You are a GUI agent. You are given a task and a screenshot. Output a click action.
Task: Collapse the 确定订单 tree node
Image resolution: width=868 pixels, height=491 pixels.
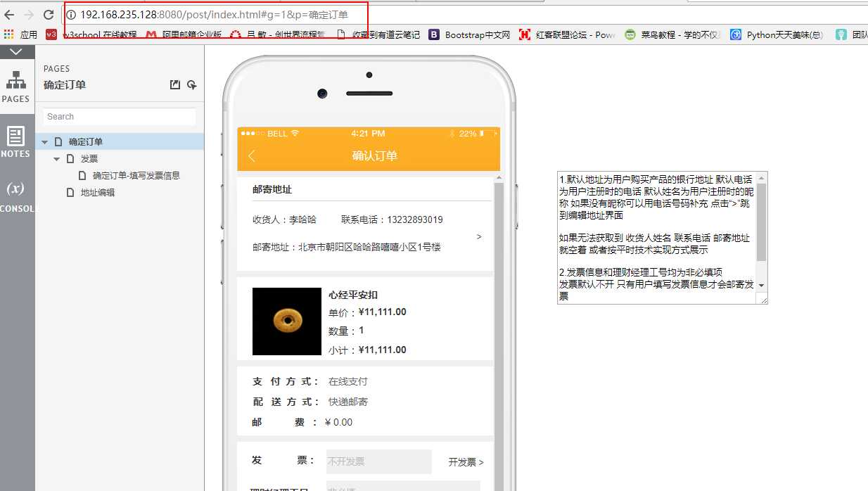44,142
